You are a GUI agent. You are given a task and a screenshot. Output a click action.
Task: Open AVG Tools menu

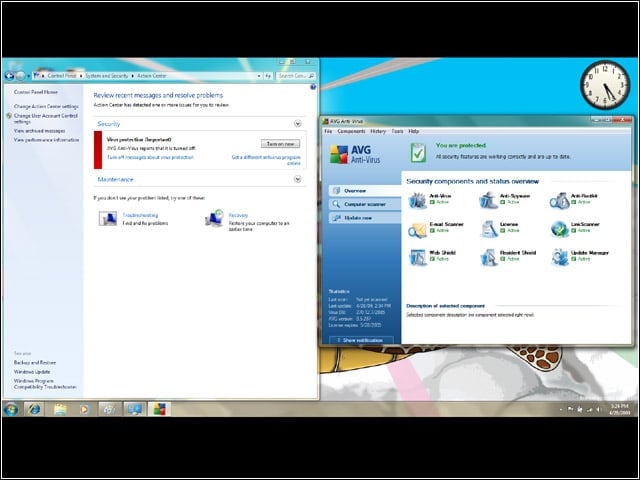[x=397, y=131]
